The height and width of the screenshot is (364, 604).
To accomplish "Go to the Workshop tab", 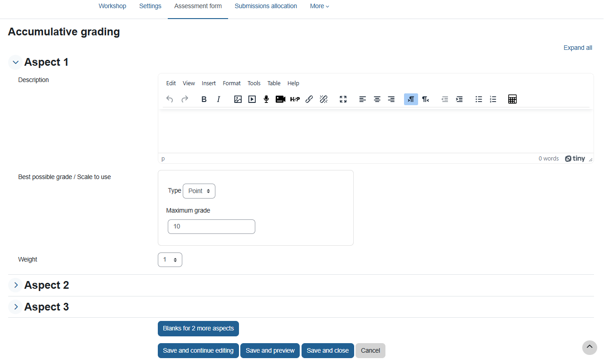I will [x=112, y=6].
